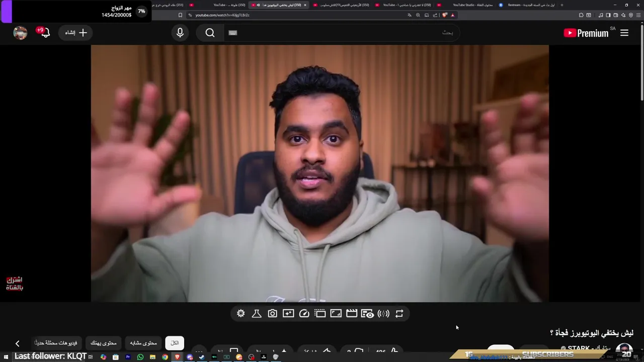Open the account avatar menu
The width and height of the screenshot is (644, 362).
click(x=20, y=33)
